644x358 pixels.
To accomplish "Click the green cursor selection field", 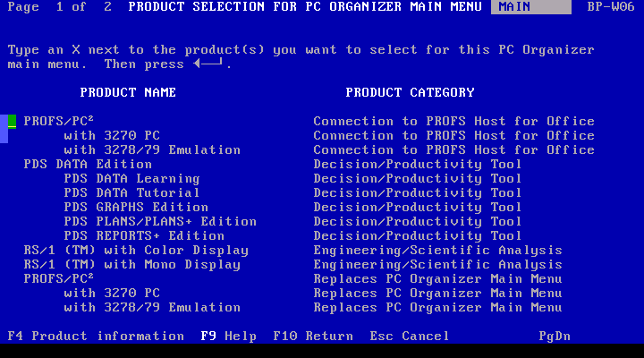I will [12, 122].
